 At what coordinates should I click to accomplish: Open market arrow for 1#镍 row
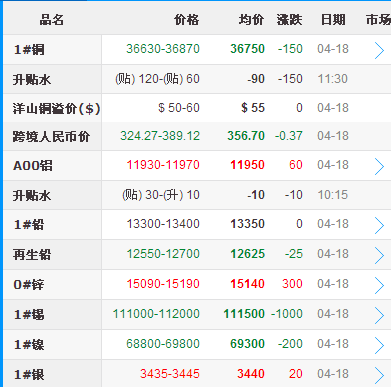(x=379, y=346)
